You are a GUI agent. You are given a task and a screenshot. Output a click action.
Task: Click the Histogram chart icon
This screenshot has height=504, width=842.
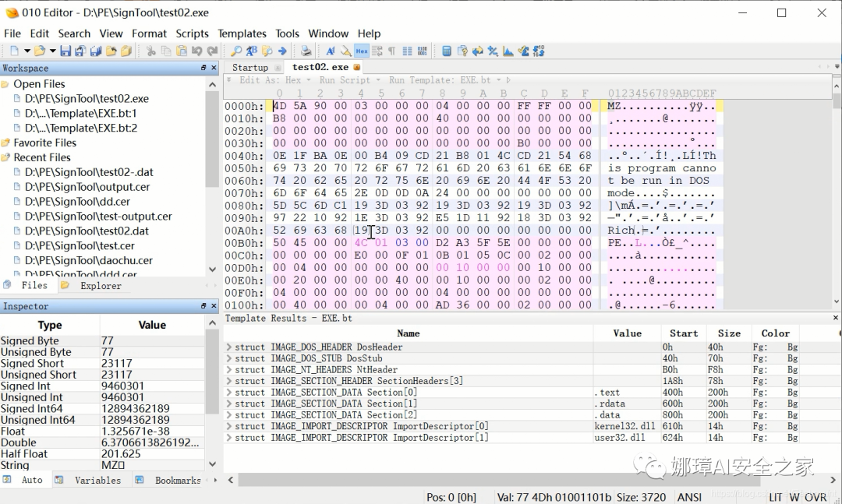[x=508, y=51]
